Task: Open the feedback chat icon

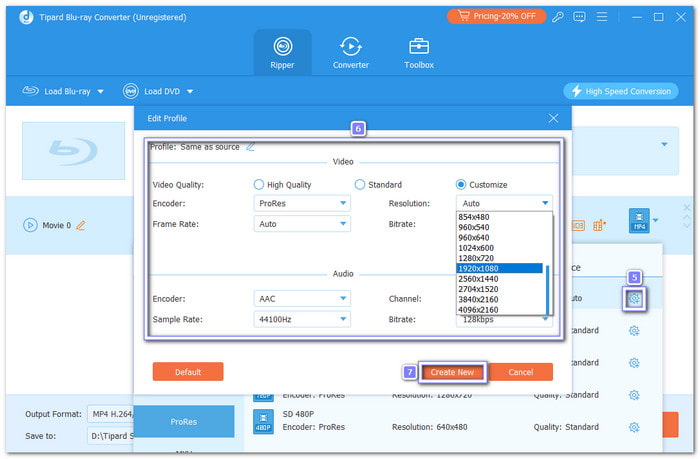Action: [579, 17]
